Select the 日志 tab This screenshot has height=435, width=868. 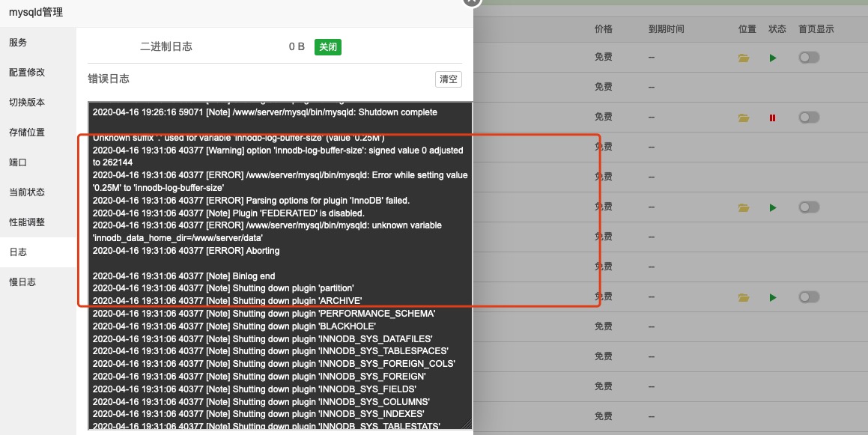(37, 252)
